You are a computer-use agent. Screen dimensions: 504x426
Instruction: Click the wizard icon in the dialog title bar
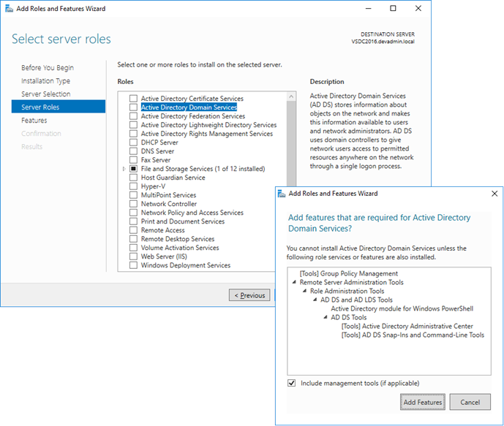coord(281,194)
